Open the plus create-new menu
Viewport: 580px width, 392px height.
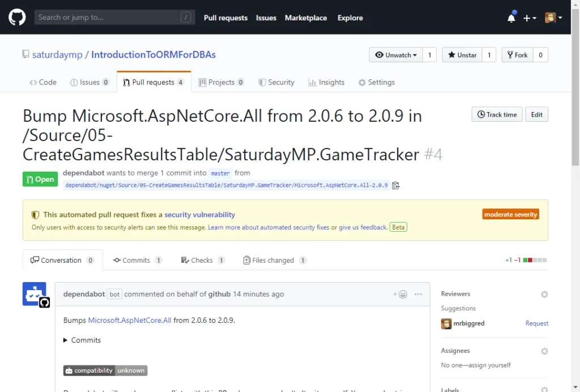click(530, 18)
